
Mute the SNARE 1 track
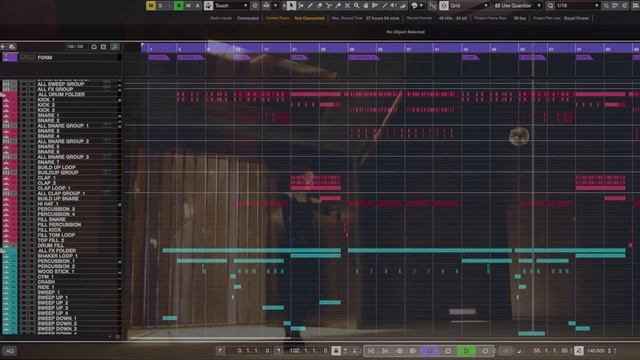click(x=23, y=116)
